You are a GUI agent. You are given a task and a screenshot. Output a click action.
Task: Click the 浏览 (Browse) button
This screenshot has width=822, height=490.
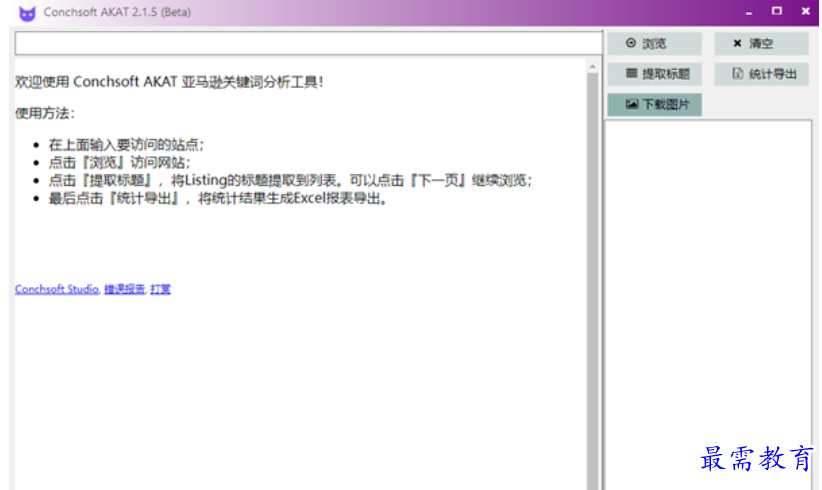[654, 43]
